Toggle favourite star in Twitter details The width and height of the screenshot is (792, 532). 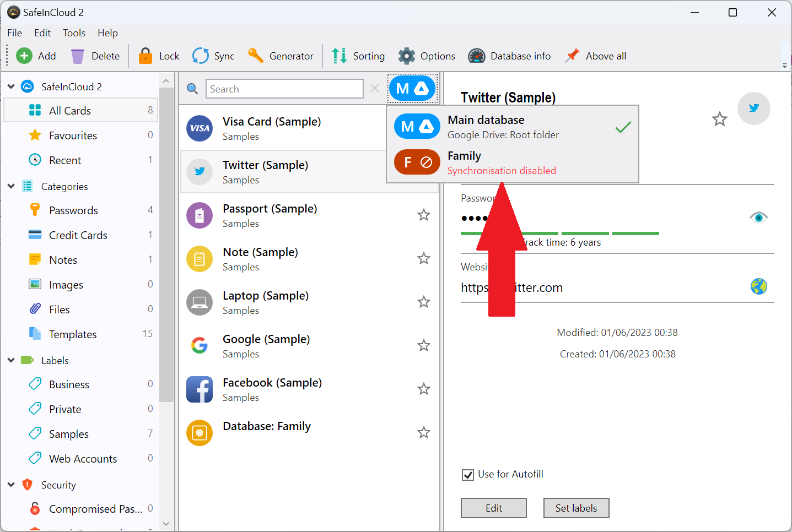[x=720, y=119]
